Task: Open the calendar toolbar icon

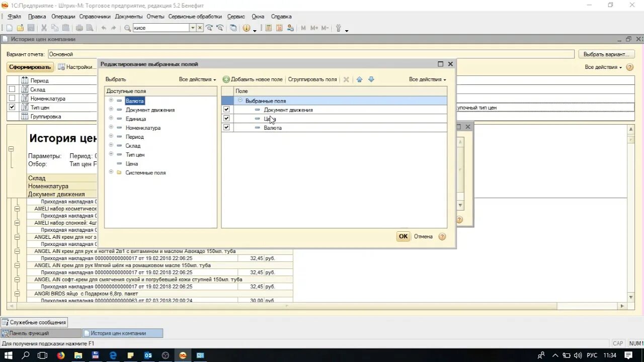Action: 279,28
